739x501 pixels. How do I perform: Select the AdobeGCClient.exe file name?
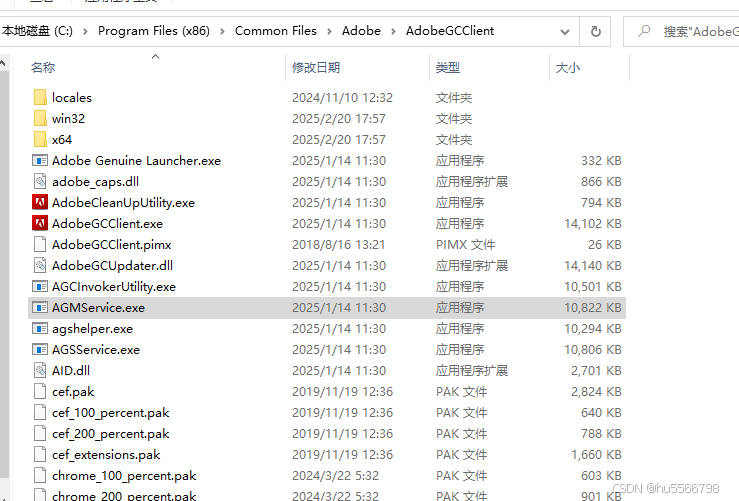pyautogui.click(x=107, y=223)
